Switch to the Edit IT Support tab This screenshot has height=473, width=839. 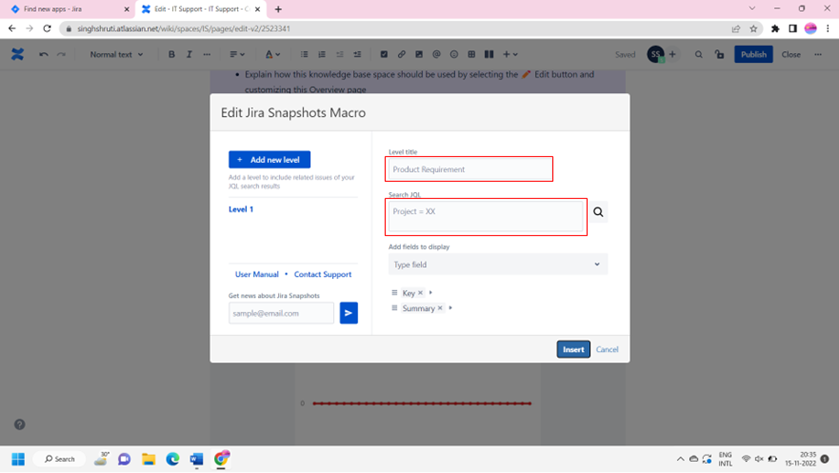click(201, 9)
